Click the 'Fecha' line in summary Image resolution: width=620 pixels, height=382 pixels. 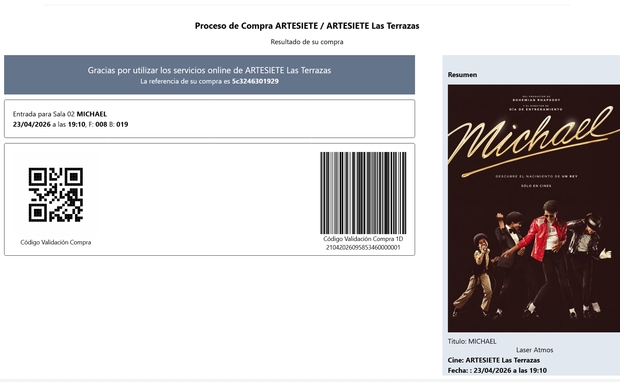497,371
